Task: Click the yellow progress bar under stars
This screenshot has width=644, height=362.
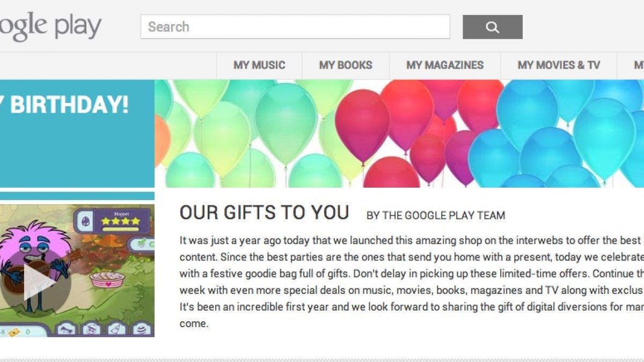Action: [x=120, y=230]
